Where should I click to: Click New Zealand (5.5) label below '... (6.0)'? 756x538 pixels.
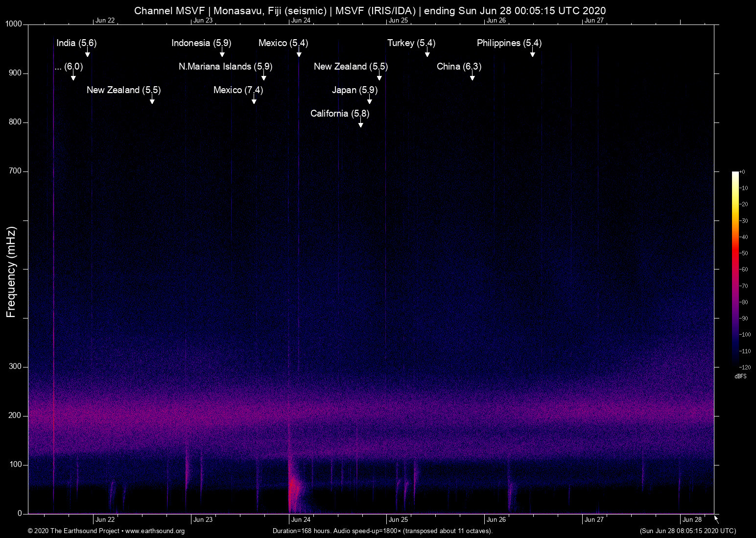tap(123, 90)
